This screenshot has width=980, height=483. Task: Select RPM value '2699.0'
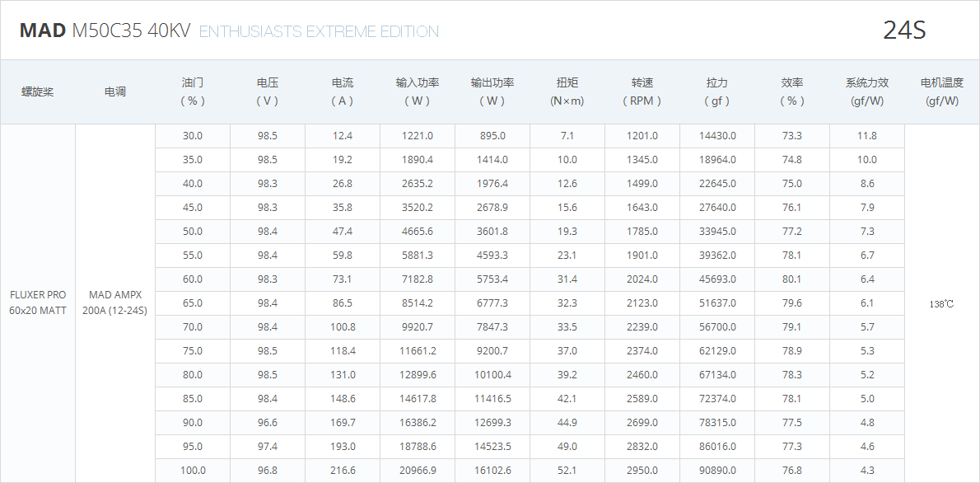(x=642, y=422)
